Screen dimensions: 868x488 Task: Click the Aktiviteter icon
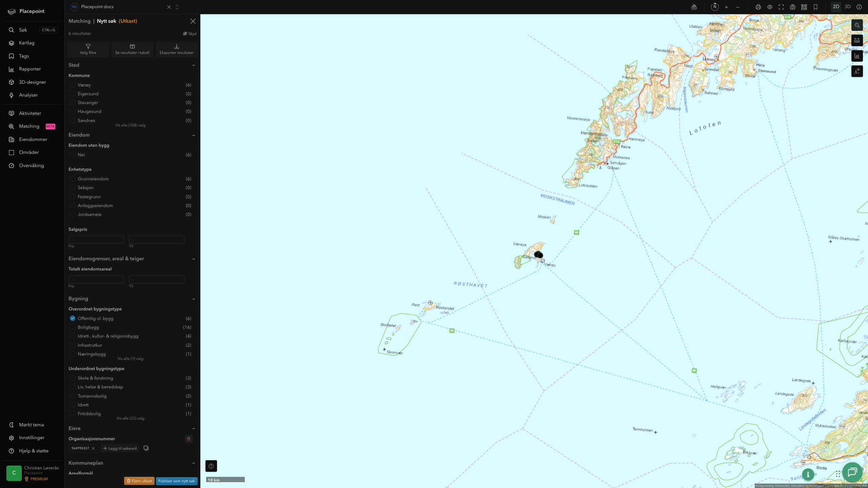point(12,113)
